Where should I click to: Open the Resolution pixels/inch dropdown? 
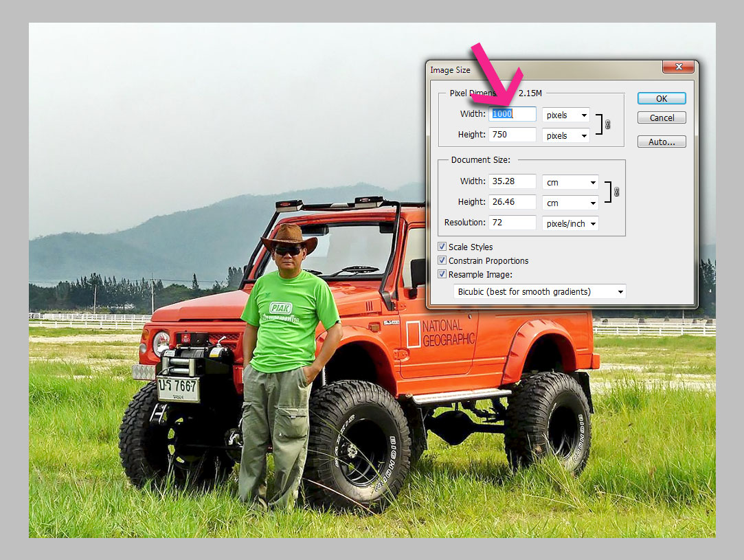point(570,223)
